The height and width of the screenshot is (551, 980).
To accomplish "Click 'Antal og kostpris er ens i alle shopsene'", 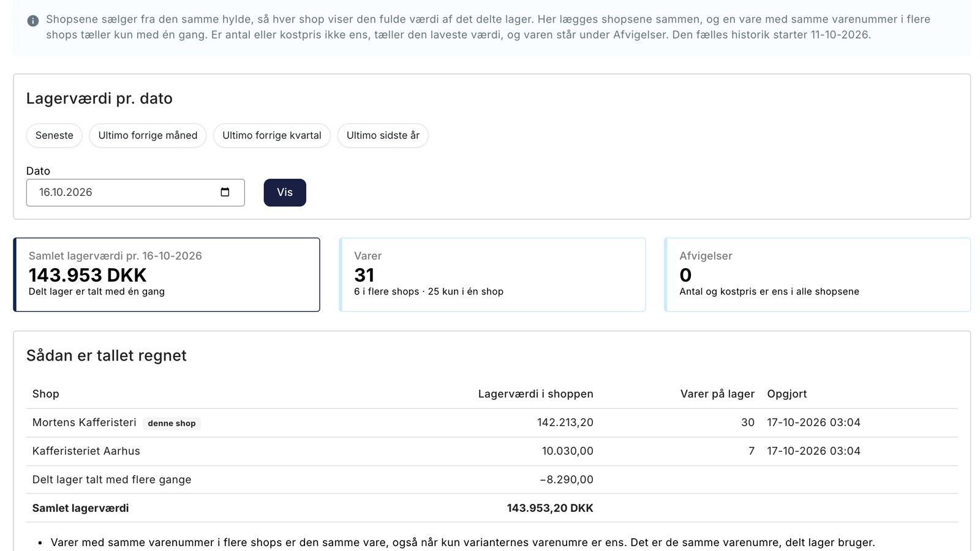I will tap(769, 291).
